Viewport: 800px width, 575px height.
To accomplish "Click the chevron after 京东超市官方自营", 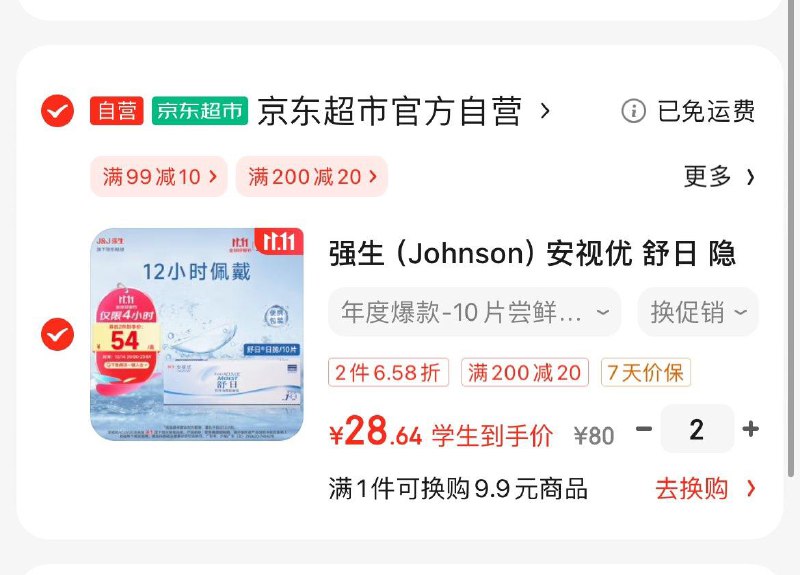I will pos(545,111).
